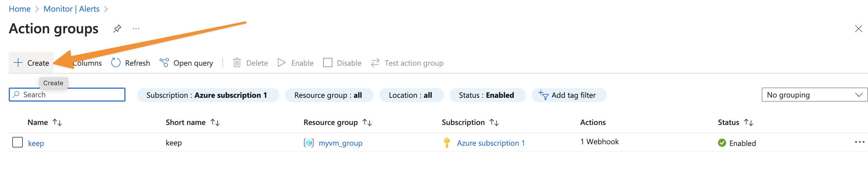
Task: Go to the Home breadcrumb
Action: [20, 9]
